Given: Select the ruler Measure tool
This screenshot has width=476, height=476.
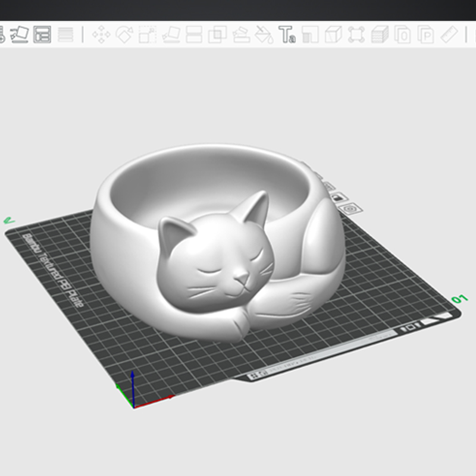Looking at the screenshot, I should coord(449,35).
